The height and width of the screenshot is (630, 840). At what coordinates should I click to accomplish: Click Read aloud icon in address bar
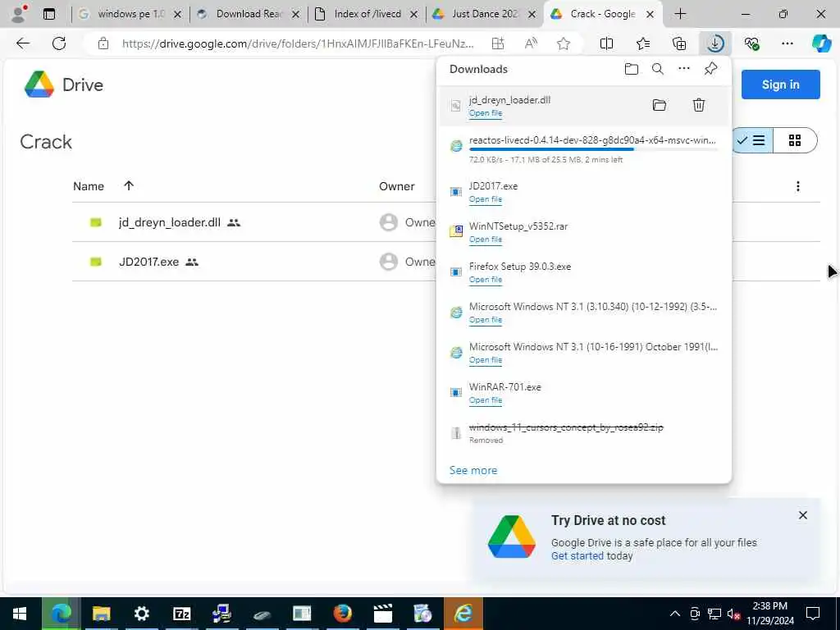tap(531, 43)
